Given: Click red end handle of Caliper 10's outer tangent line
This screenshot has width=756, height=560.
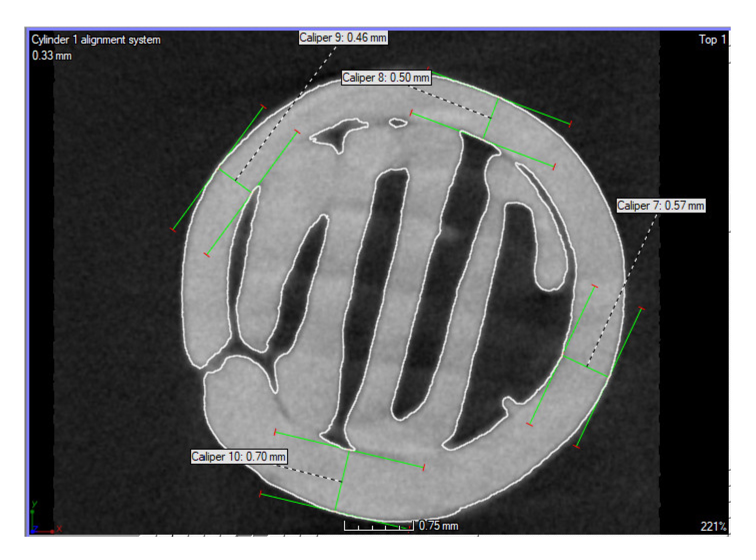Looking at the screenshot, I should 260,494.
